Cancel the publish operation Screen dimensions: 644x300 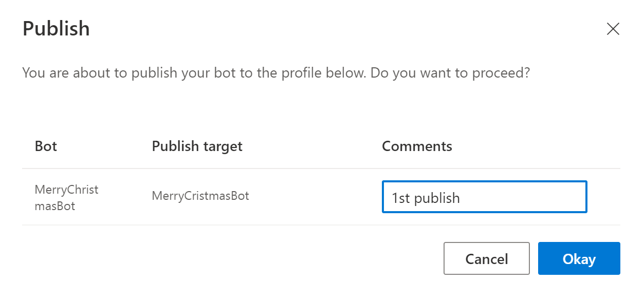pyautogui.click(x=486, y=258)
